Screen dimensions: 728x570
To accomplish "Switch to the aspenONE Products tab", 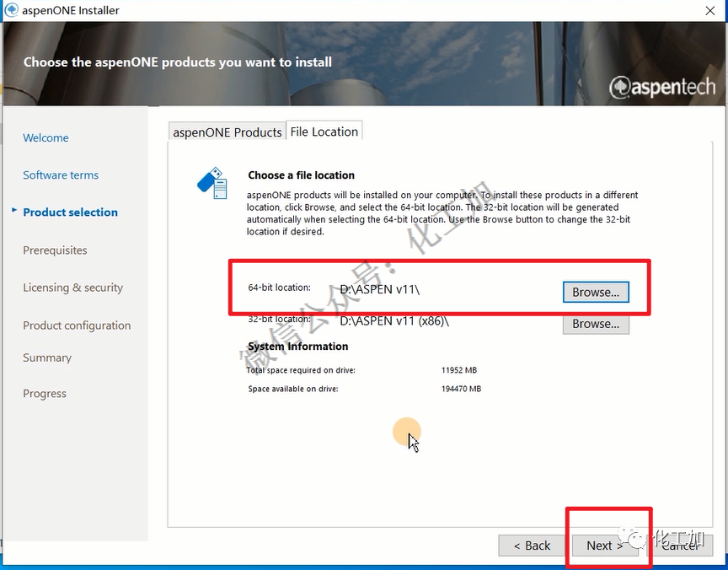I will click(x=227, y=132).
